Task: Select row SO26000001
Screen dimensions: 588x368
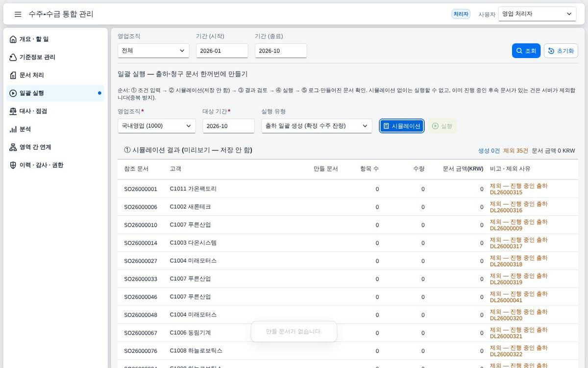Action: [x=348, y=189]
